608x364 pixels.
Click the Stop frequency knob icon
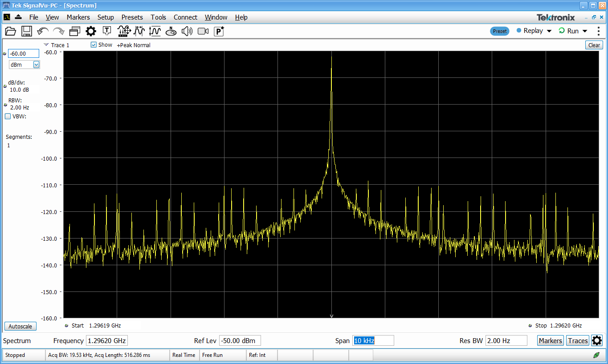click(530, 326)
